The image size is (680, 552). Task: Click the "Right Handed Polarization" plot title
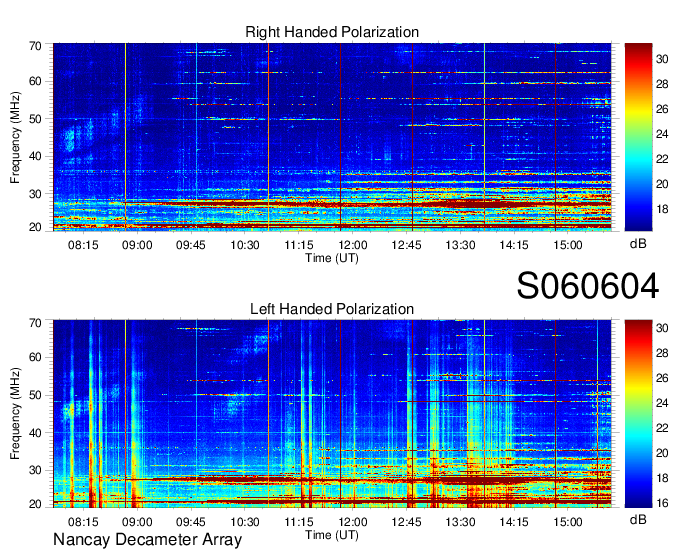[332, 32]
